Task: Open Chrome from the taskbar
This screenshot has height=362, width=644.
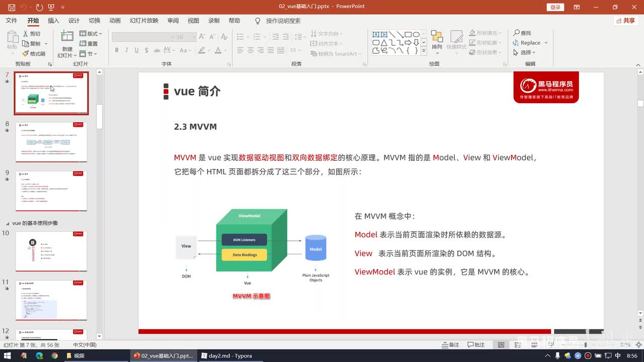Action: (x=54, y=355)
